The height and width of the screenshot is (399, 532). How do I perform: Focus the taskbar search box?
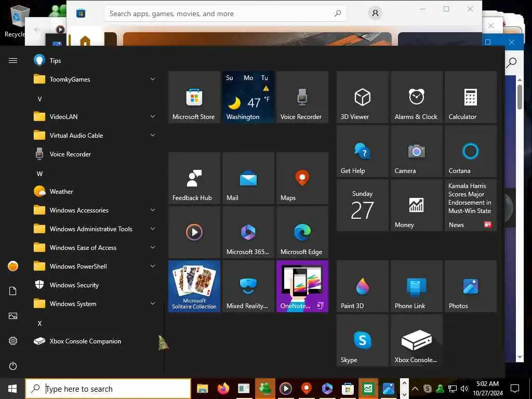point(108,389)
